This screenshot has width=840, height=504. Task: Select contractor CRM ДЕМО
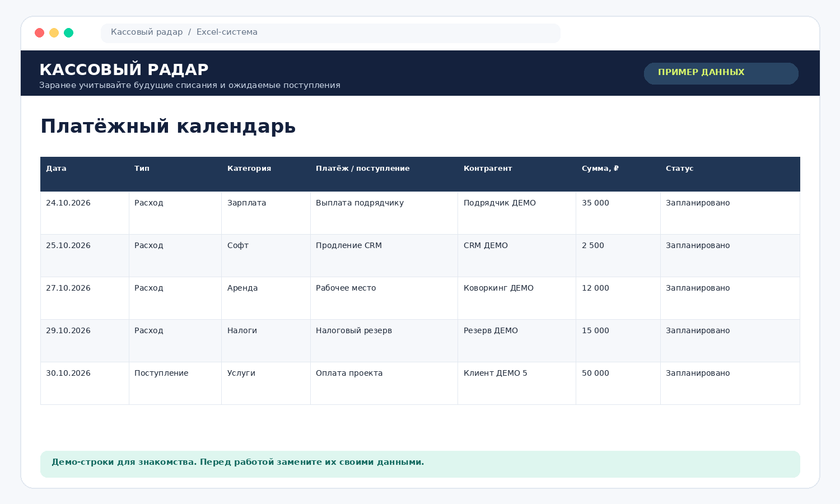(517, 255)
